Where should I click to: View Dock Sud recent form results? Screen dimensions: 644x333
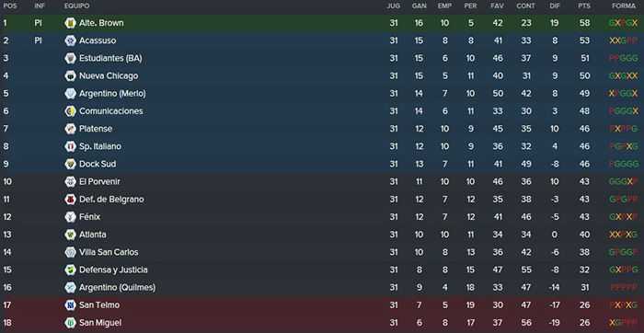[x=624, y=165]
